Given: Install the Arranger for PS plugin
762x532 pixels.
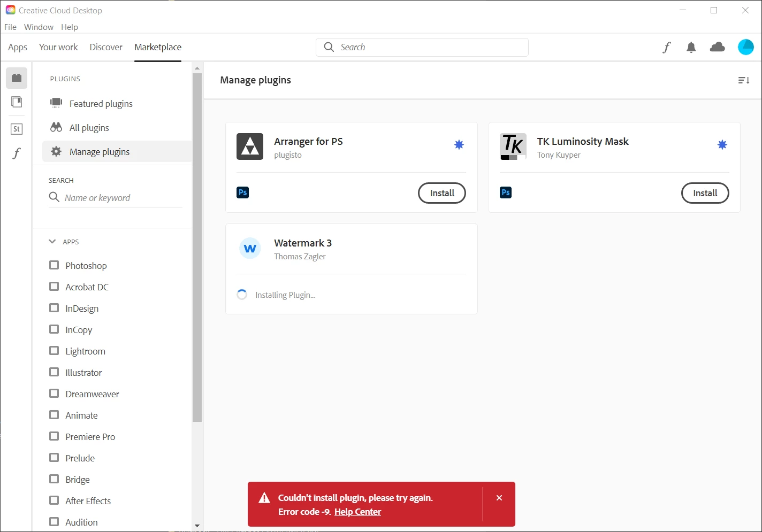Looking at the screenshot, I should 442,193.
